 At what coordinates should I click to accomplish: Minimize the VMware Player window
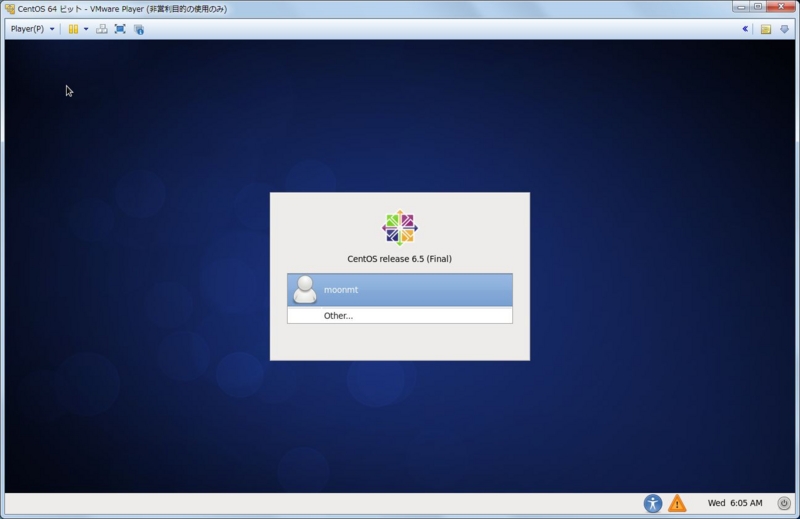click(x=741, y=7)
